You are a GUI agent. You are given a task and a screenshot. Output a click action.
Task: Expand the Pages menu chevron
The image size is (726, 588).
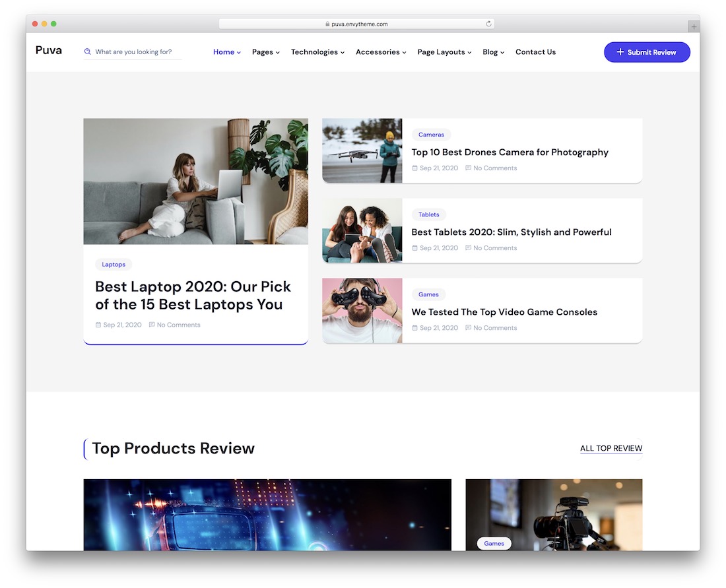278,53
